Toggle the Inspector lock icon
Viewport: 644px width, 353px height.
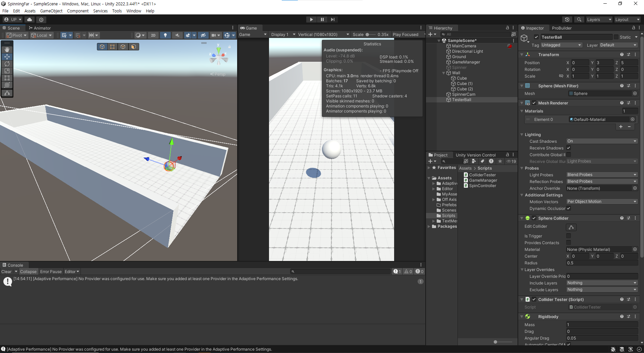click(x=633, y=28)
